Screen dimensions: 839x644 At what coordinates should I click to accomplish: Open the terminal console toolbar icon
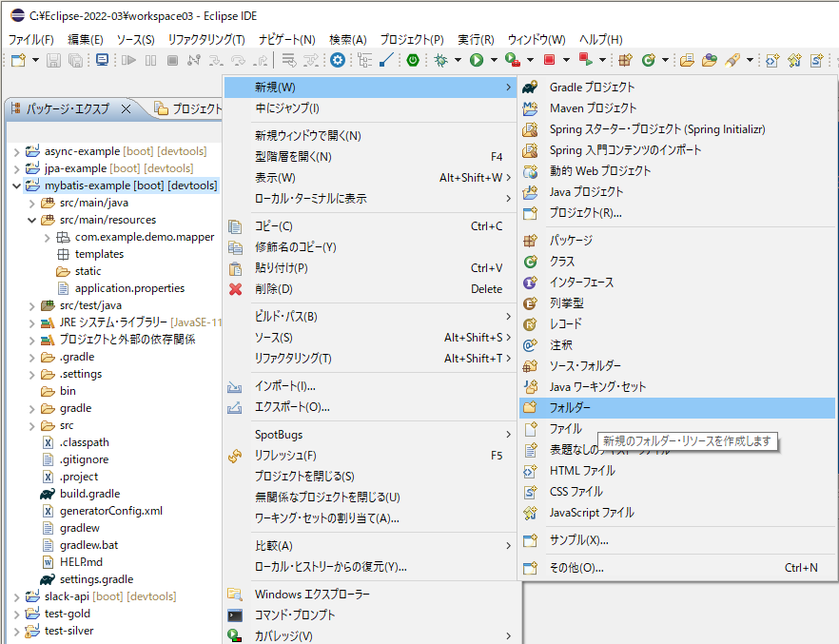pos(102,60)
